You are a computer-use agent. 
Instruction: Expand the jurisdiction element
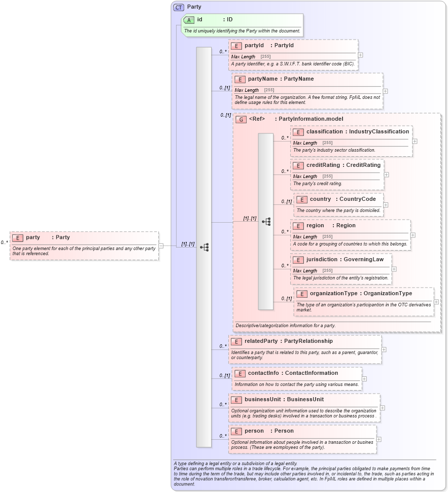tap(394, 269)
